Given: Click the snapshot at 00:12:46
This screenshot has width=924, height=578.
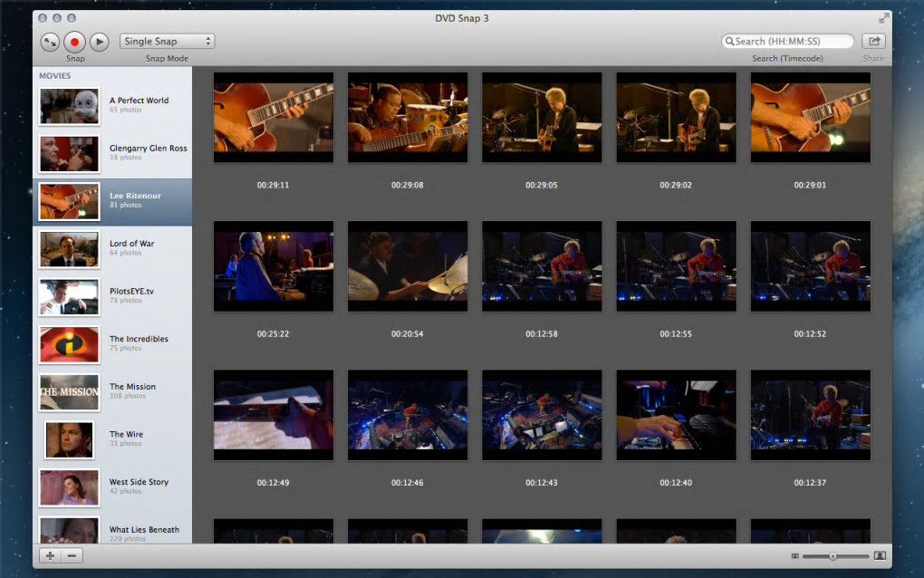Looking at the screenshot, I should (408, 416).
